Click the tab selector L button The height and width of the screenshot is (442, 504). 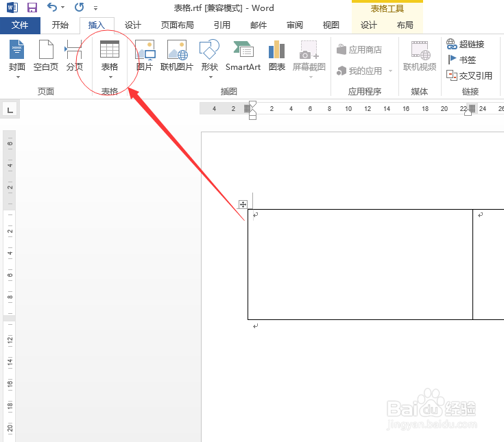pos(10,110)
